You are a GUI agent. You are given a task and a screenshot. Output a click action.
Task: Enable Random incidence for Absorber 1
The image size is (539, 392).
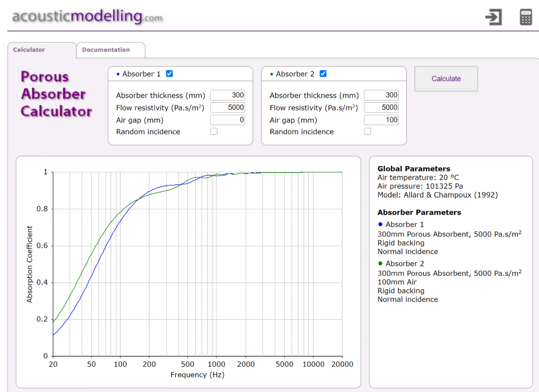pos(214,132)
